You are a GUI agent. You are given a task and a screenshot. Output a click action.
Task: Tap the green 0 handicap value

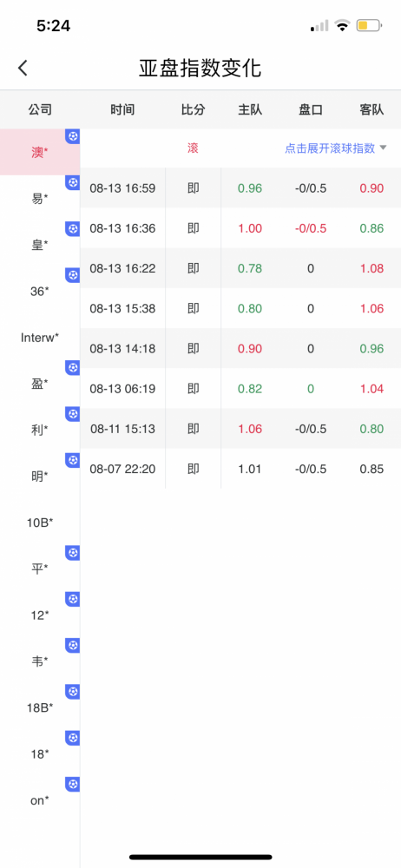click(310, 389)
